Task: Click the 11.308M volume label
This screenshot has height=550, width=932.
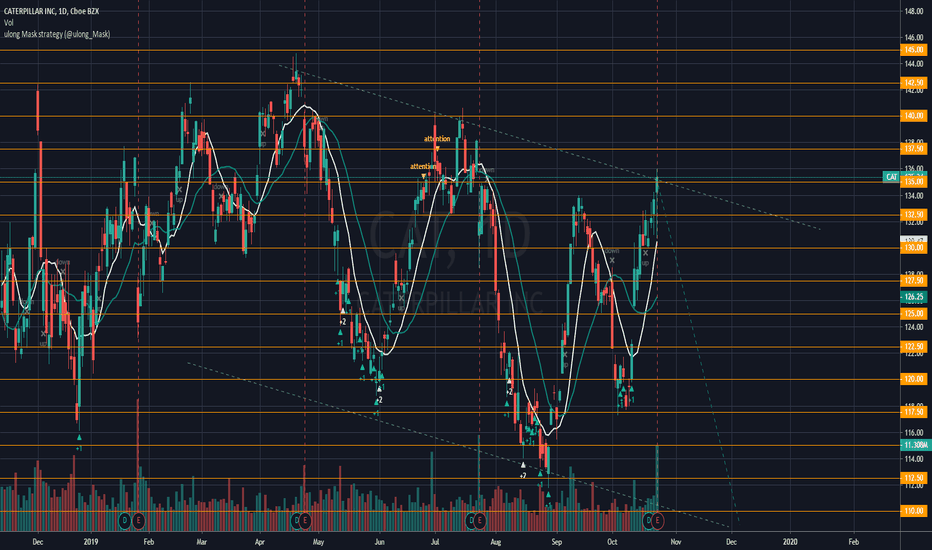Action: click(x=914, y=445)
